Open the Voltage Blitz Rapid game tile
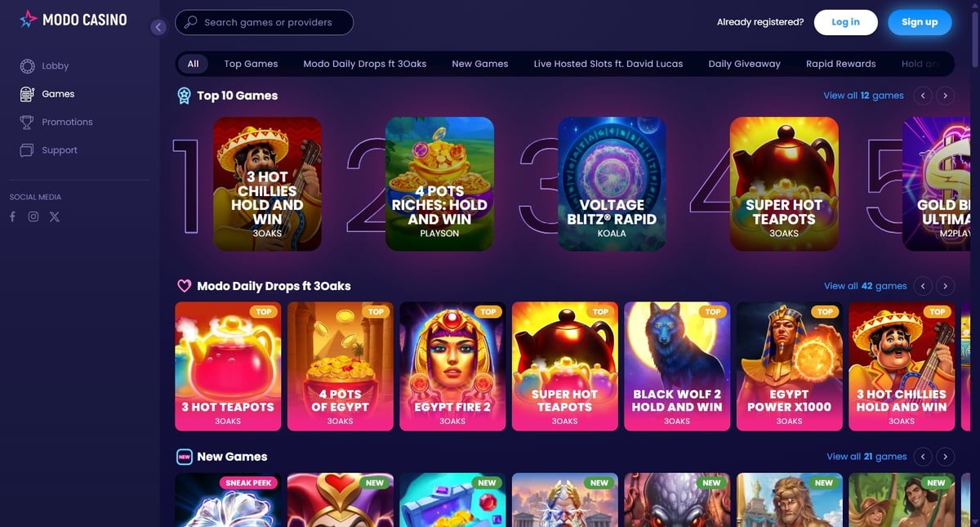Image resolution: width=980 pixels, height=527 pixels. click(x=612, y=184)
